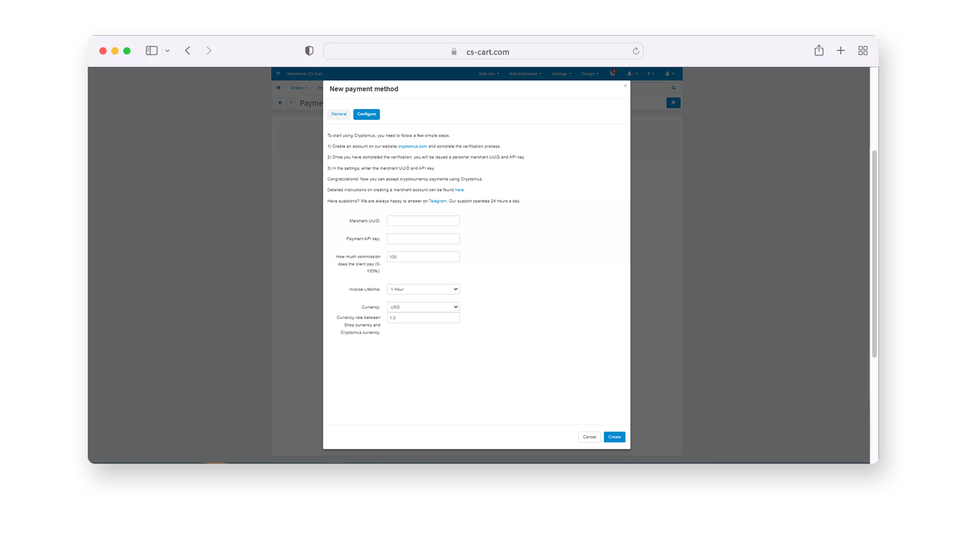The image size is (980, 551).
Task: Go forward in Safari history
Action: [x=209, y=51]
